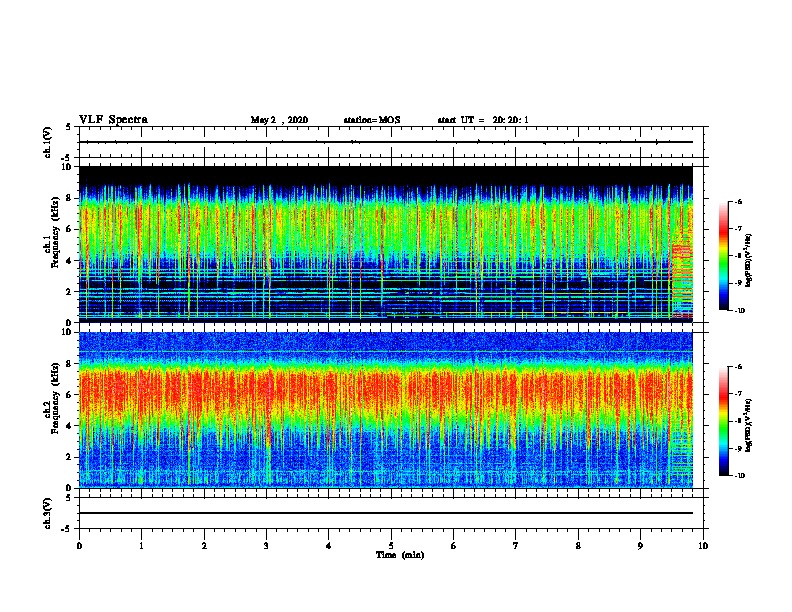This screenshot has height=612, width=792.
Task: Click the "-7" tick of ch.2 colorbar
Action: 738,393
